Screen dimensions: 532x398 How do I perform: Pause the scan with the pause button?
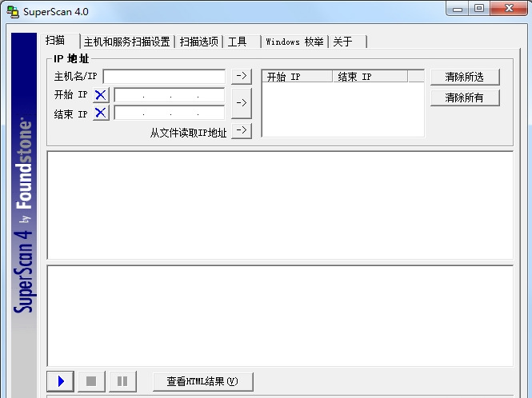[122, 381]
